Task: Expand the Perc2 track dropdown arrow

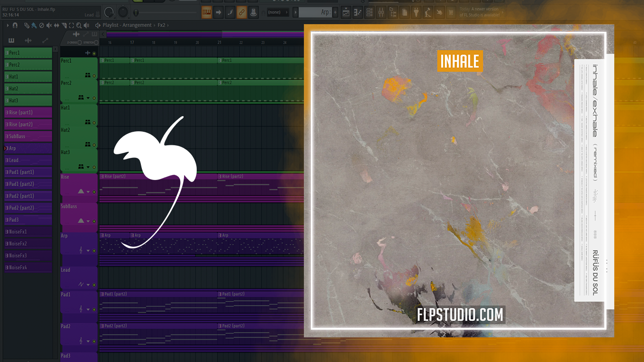Action: coord(88,98)
